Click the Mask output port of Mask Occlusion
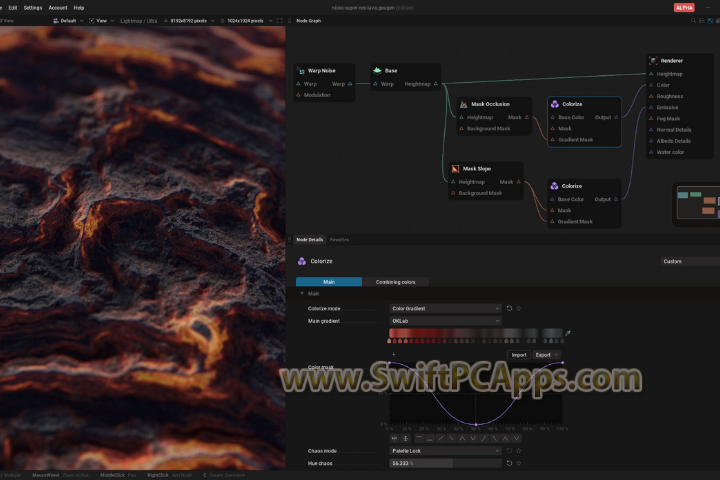The height and width of the screenshot is (480, 720). (527, 117)
